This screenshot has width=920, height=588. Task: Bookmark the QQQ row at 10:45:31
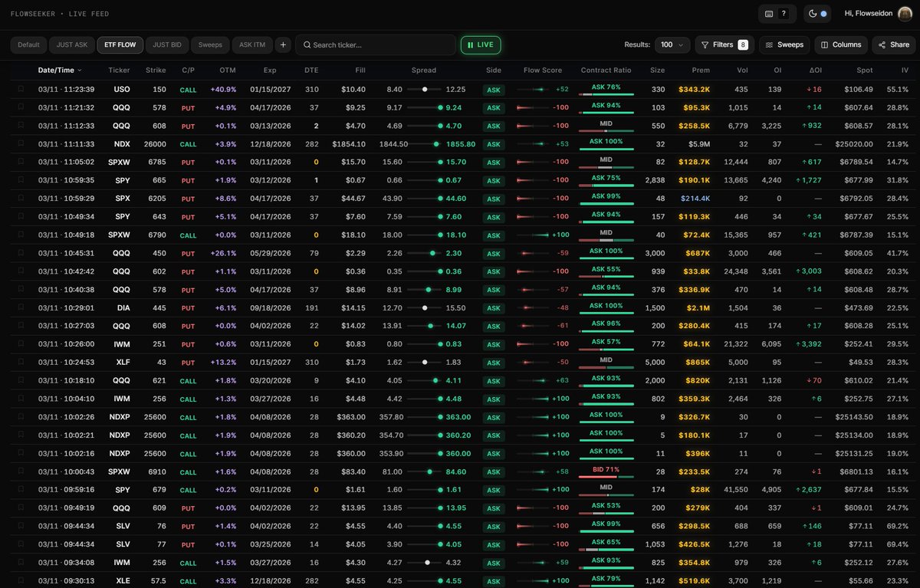tap(21, 253)
